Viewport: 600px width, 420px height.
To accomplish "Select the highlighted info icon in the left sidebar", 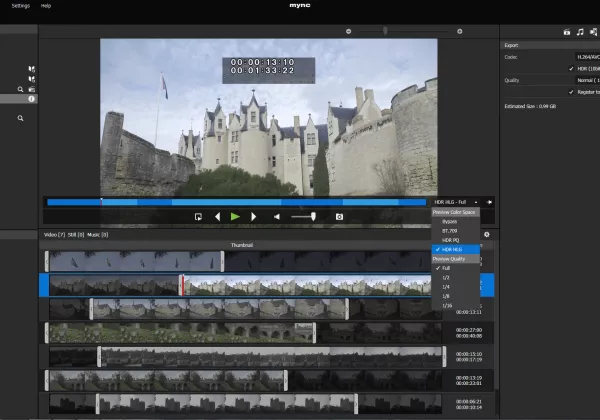I will (x=31, y=99).
